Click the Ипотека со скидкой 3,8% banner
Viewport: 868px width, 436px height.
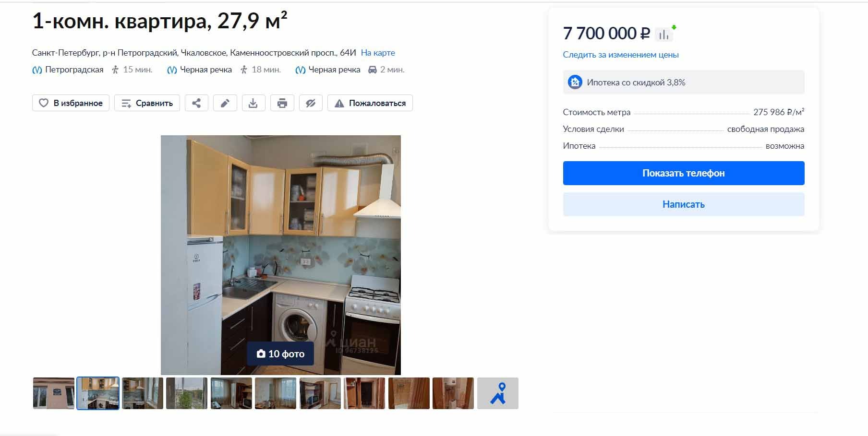684,82
